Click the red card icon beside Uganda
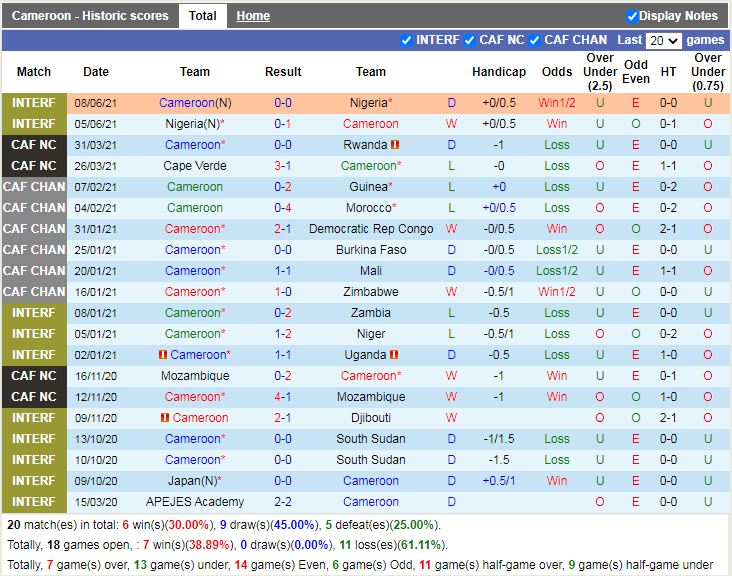The height and width of the screenshot is (576, 732). 394,355
